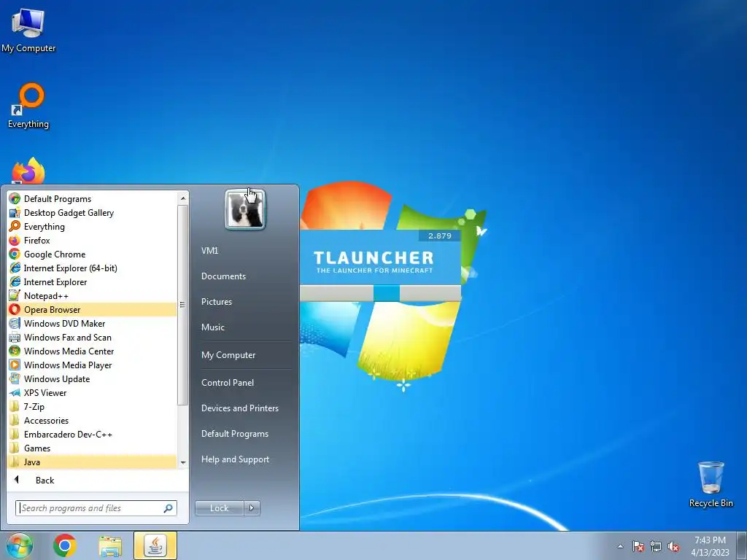Click the user account picture

[245, 209]
